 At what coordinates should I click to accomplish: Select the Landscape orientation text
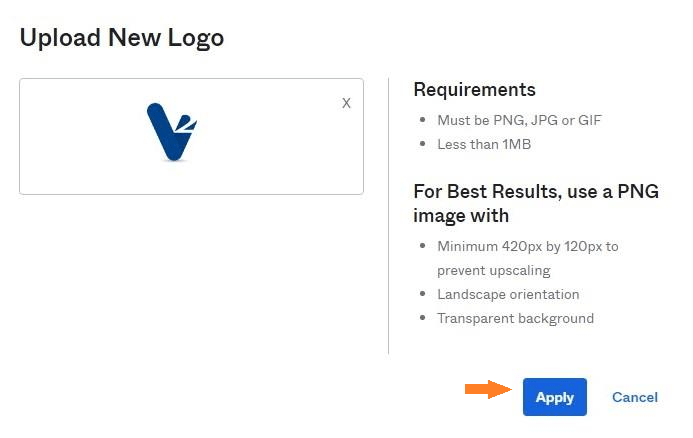tap(508, 294)
